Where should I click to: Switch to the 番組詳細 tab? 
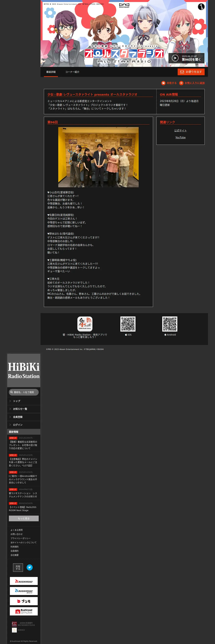[51, 72]
